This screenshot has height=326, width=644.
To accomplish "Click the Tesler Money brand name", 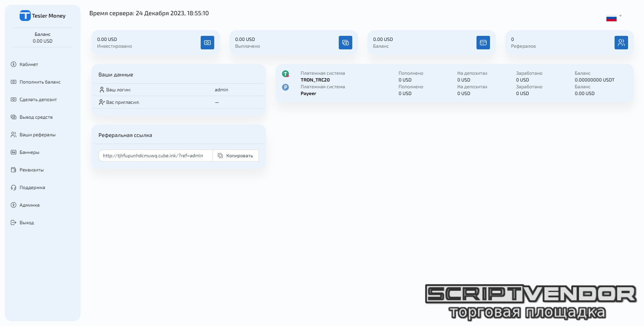I will coord(49,16).
